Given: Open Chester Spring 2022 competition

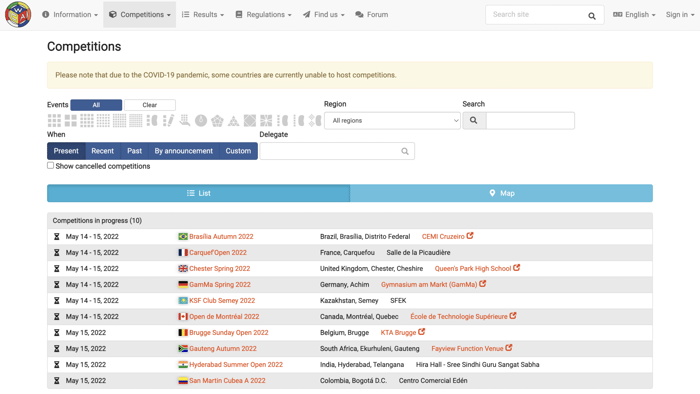Looking at the screenshot, I should (220, 269).
